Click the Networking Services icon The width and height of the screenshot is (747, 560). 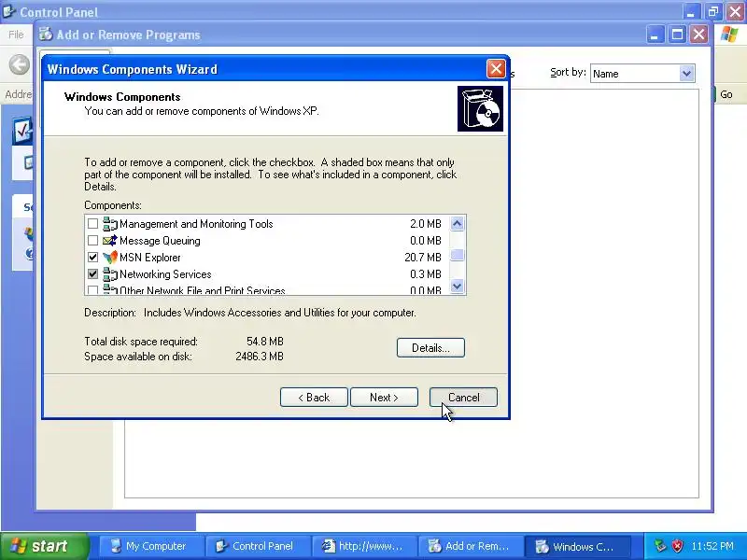tap(110, 274)
